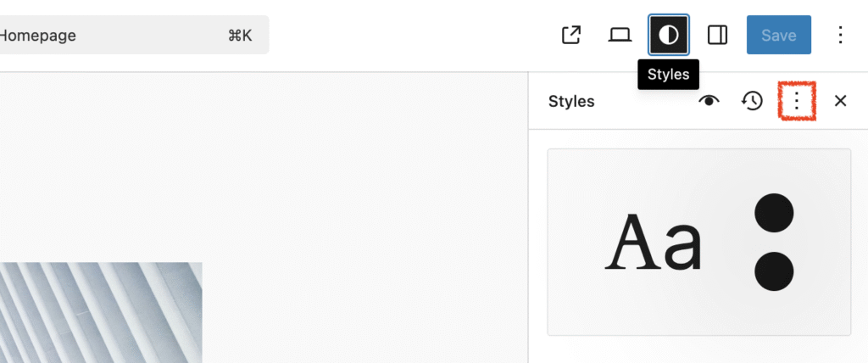The height and width of the screenshot is (363, 868).
Task: Click the upper black color circle
Action: click(x=773, y=213)
